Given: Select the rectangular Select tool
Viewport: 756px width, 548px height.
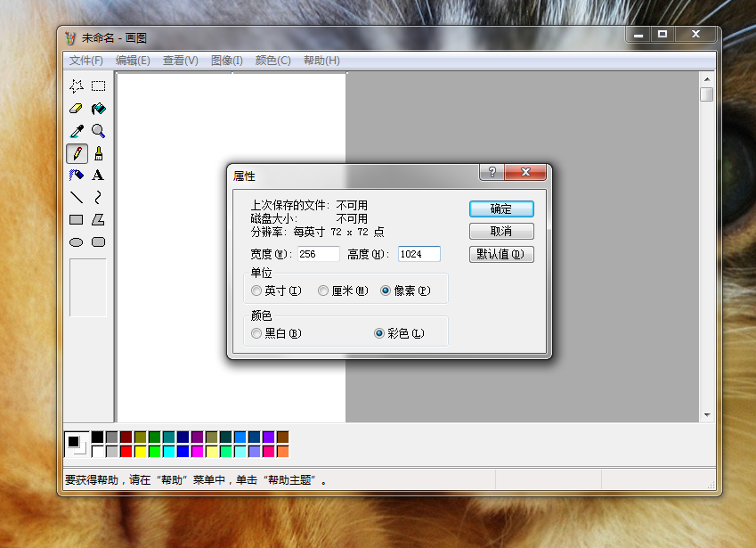Looking at the screenshot, I should tap(98, 86).
